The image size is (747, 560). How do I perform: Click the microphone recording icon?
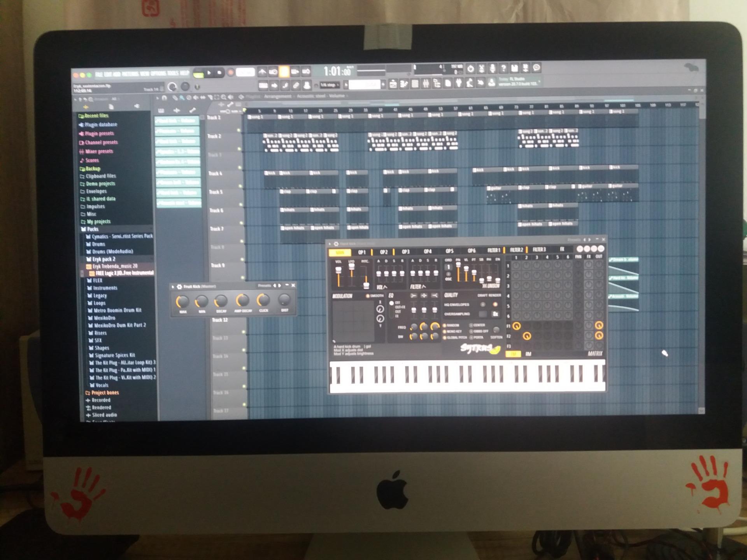tap(493, 68)
